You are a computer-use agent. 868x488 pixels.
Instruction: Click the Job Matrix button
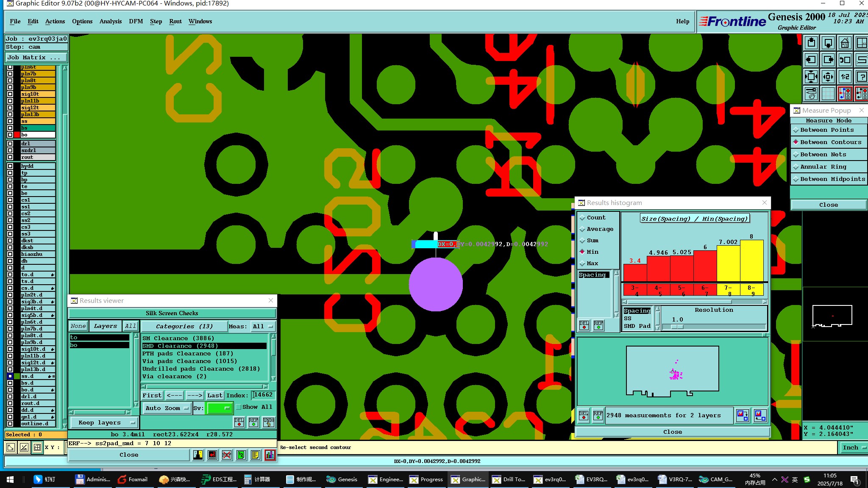[x=36, y=58]
